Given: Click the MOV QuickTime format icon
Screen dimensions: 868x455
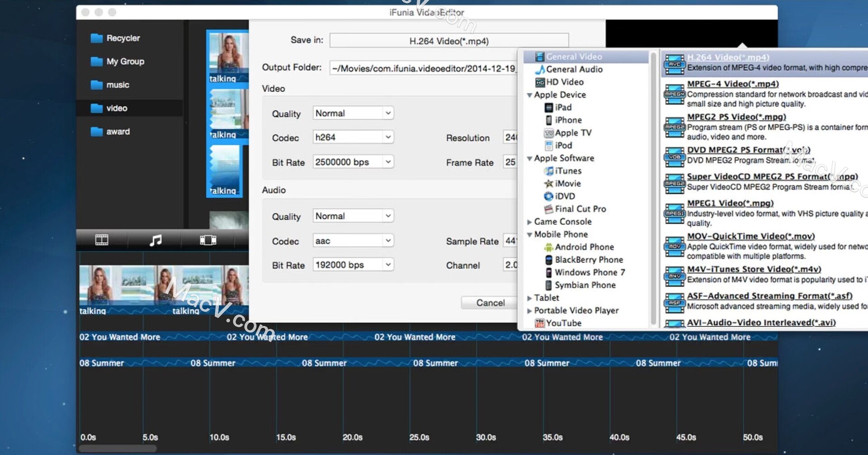Looking at the screenshot, I should 675,246.
